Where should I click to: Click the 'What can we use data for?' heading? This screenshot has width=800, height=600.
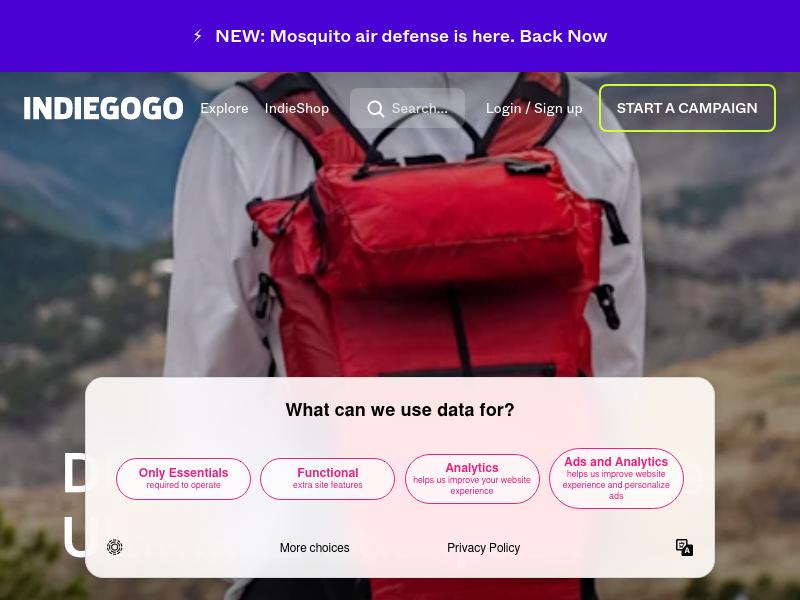pos(400,410)
